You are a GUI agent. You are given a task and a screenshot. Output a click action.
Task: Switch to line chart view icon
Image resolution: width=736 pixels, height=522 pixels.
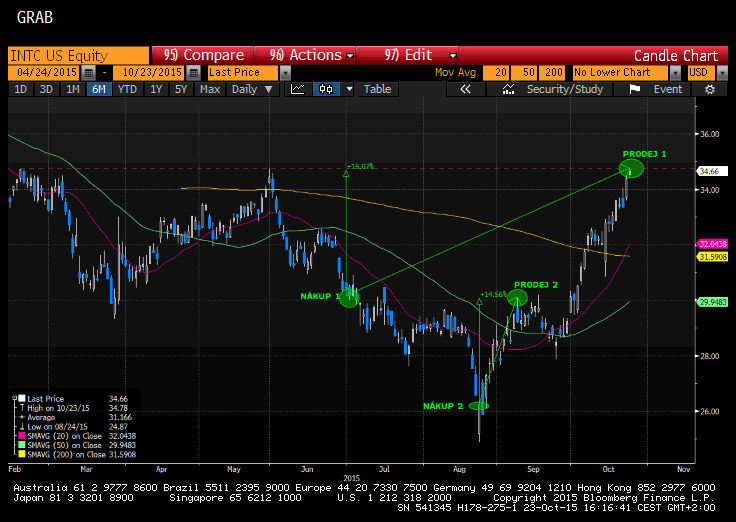(298, 89)
